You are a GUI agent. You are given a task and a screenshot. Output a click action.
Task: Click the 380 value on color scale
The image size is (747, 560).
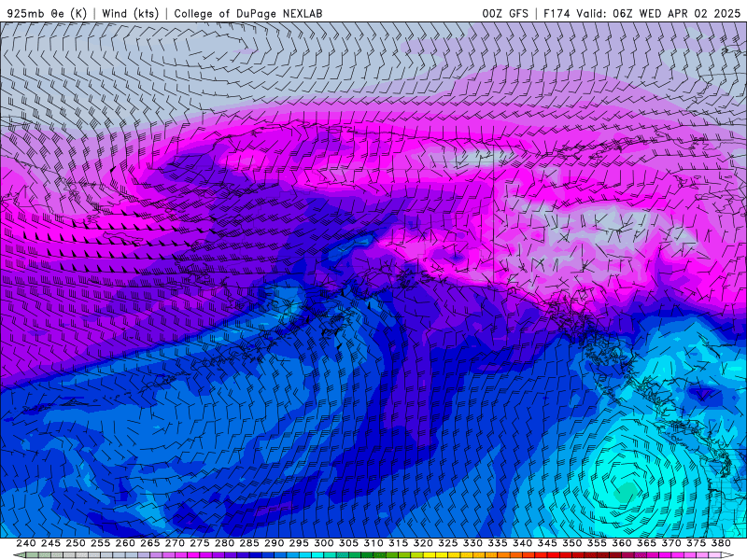tap(721, 543)
